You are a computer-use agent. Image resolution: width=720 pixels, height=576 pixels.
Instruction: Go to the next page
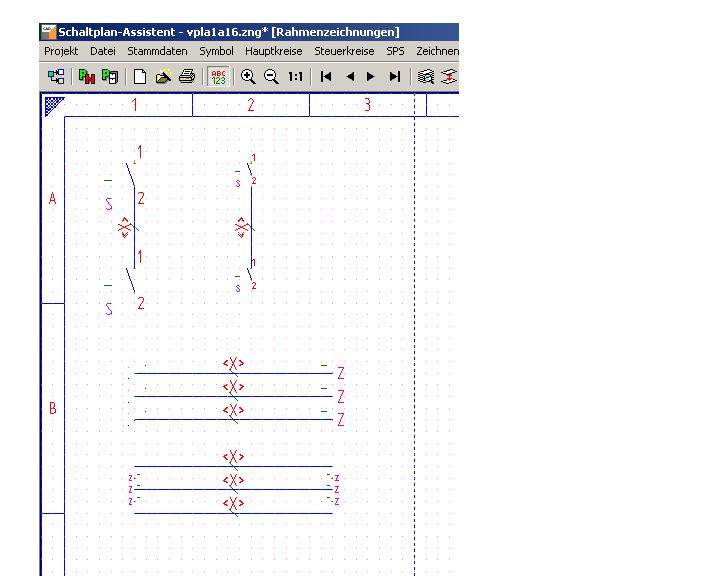tap(371, 76)
